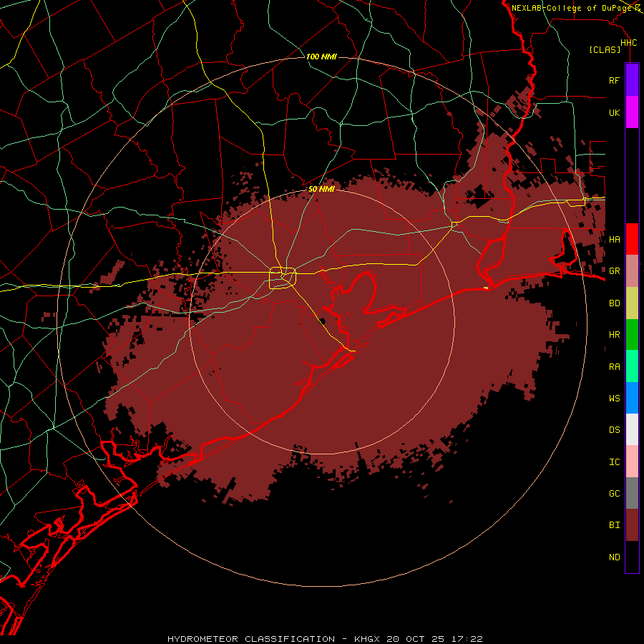This screenshot has width=644, height=644.
Task: Click the 'WS' legend label
Action: point(615,399)
